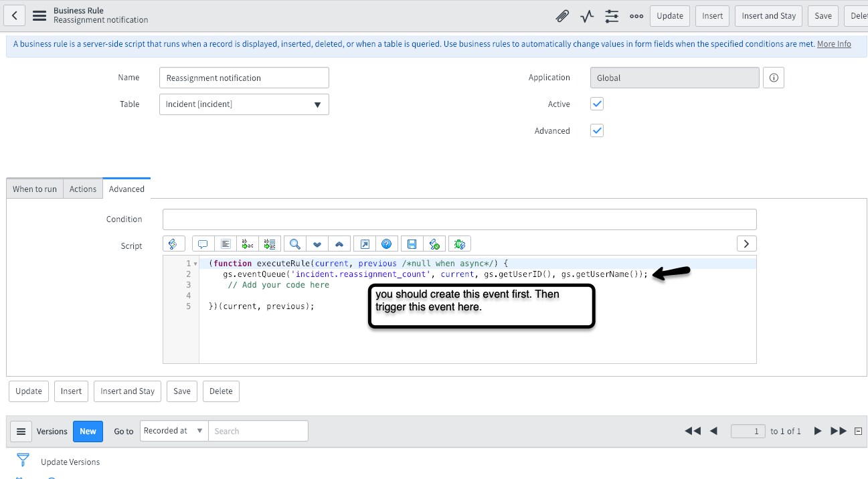868x479 pixels.
Task: Pop out the script editor to a window
Action: pos(363,244)
